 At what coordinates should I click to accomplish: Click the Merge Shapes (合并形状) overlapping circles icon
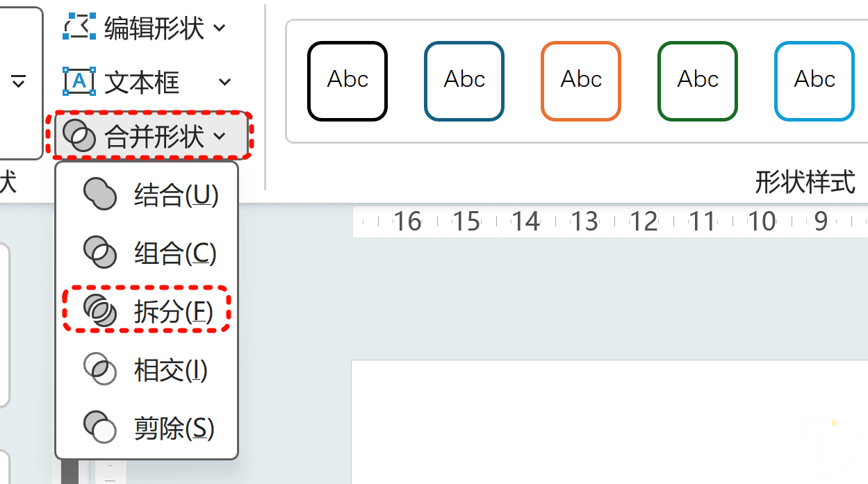tap(79, 135)
